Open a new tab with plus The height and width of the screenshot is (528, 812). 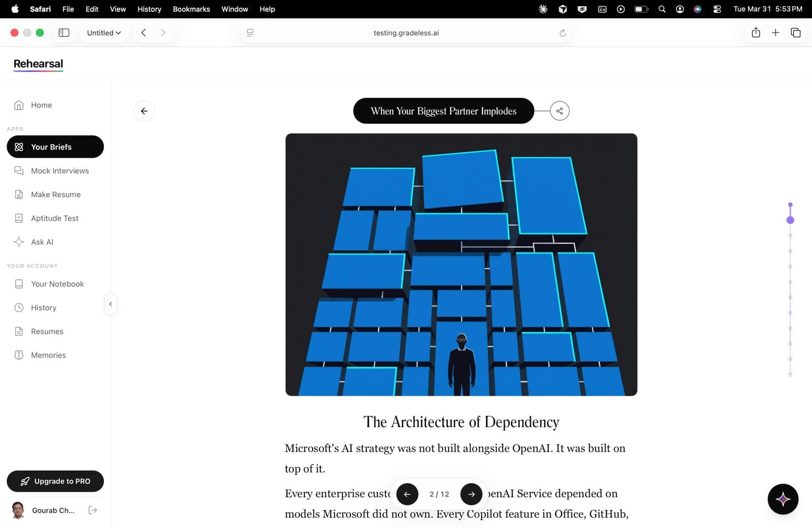(x=775, y=32)
